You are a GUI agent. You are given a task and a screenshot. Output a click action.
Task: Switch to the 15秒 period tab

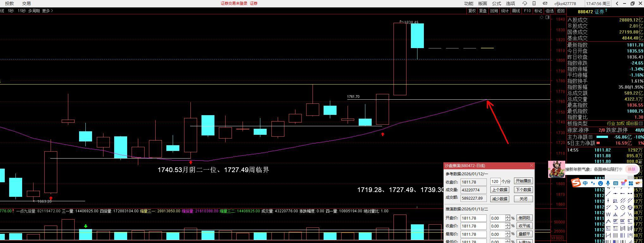click(x=22, y=11)
